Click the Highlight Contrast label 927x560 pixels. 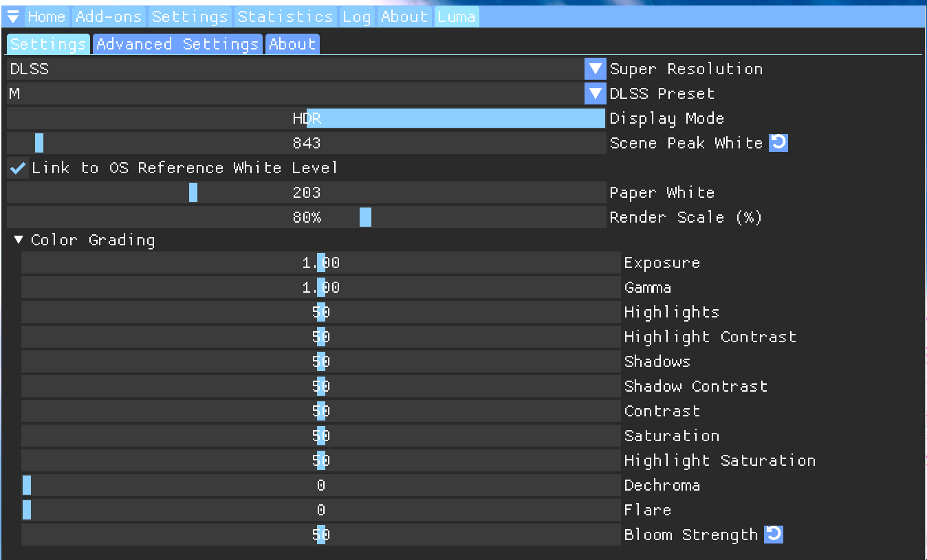[710, 337]
